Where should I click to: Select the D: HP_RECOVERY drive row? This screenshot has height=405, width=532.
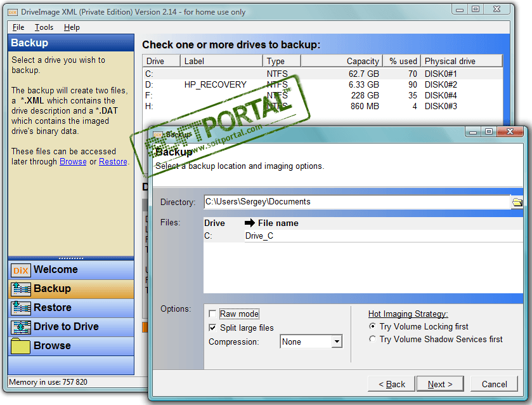click(322, 84)
